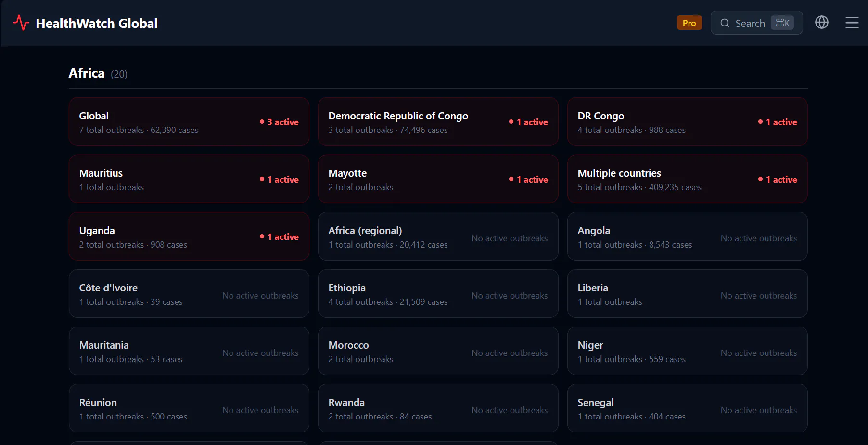The height and width of the screenshot is (445, 868).
Task: Click '3 total outbreaks · 74,496 cases'
Action: (388, 130)
